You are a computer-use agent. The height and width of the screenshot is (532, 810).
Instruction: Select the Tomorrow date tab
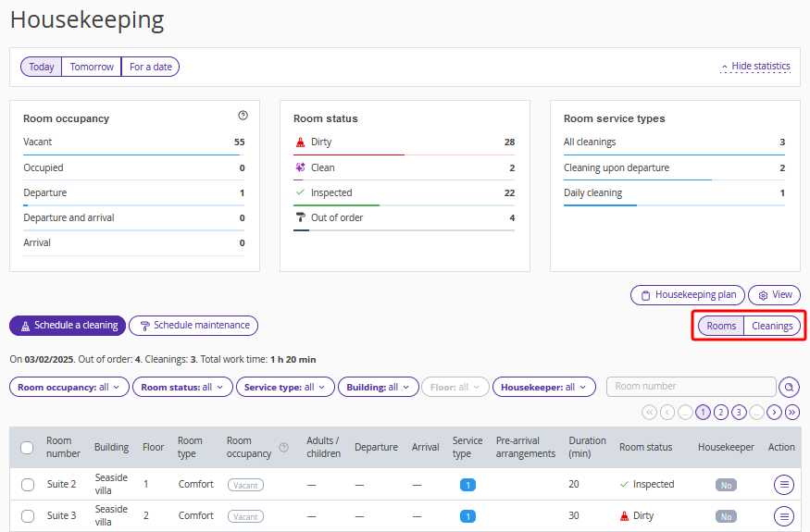pyautogui.click(x=92, y=67)
